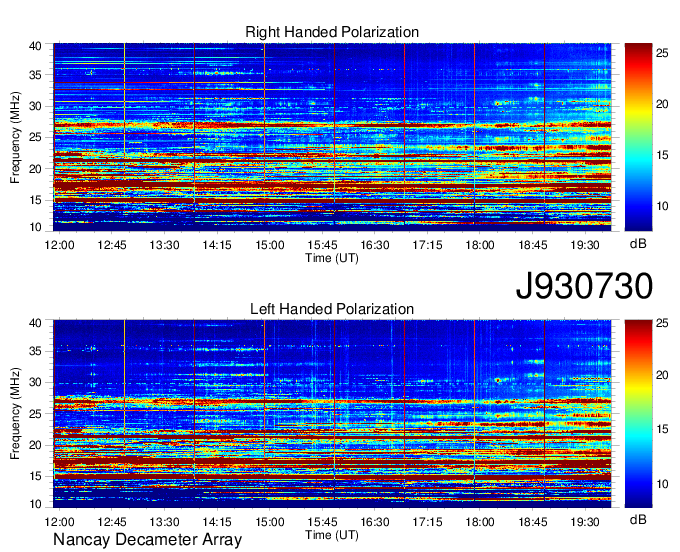The image size is (680, 552).
Task: Click 18:00 time tick of Right Handed plot
Action: [480, 245]
